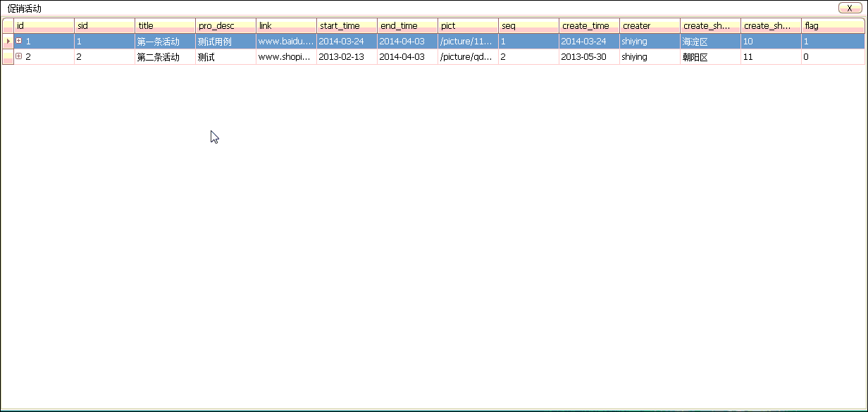Expand the row with id 1
The height and width of the screenshot is (412, 868).
pyautogui.click(x=19, y=41)
